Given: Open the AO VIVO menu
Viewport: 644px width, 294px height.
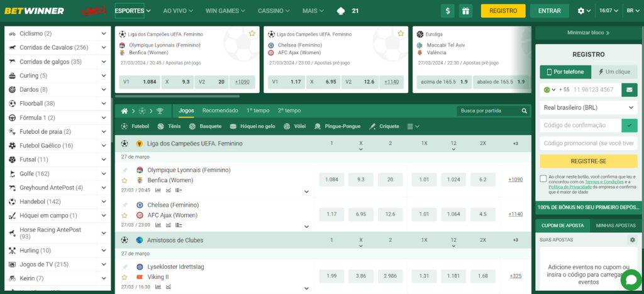Looking at the screenshot, I should [178, 11].
